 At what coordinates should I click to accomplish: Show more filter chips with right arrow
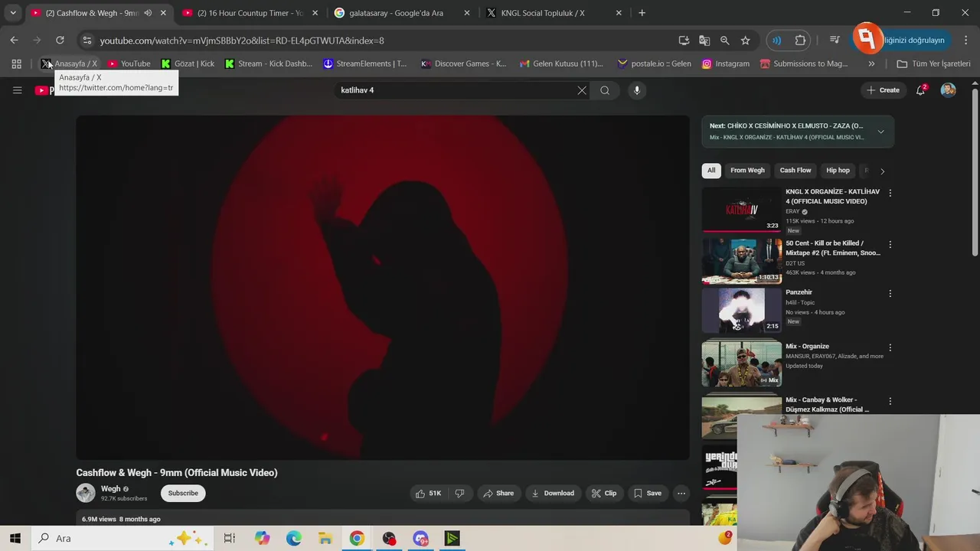coord(882,171)
